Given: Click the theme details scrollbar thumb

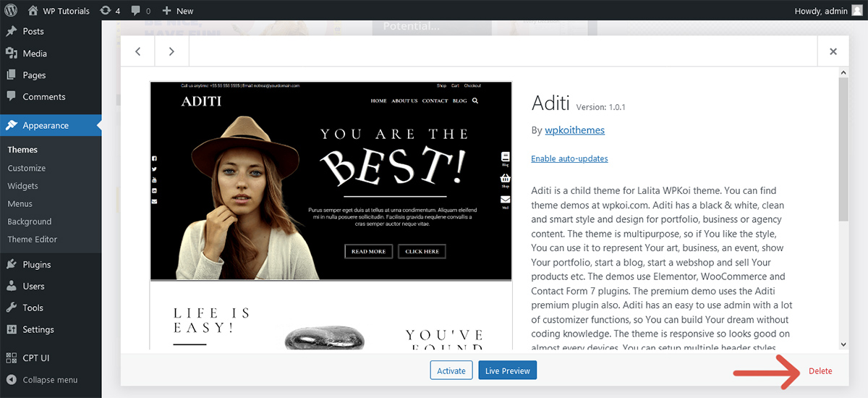Looking at the screenshot, I should click(x=843, y=149).
